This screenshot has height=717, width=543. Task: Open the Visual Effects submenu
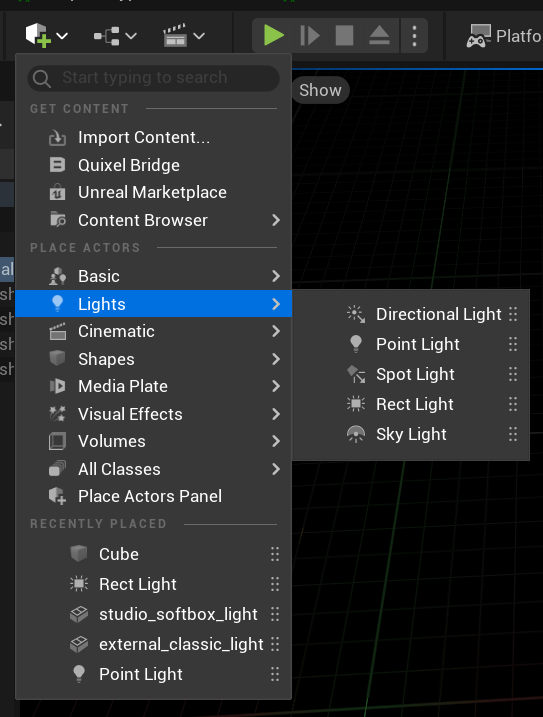(154, 414)
